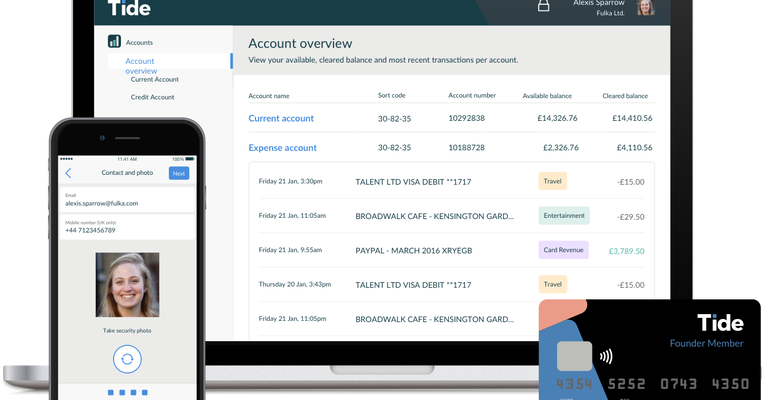Click the Account overview heading
The image size is (764, 400).
coord(300,43)
